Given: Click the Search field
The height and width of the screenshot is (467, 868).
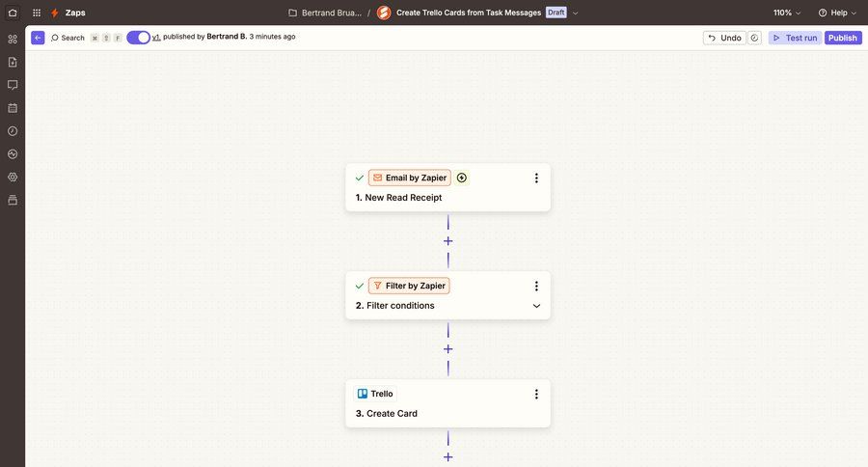Looking at the screenshot, I should click(x=68, y=38).
